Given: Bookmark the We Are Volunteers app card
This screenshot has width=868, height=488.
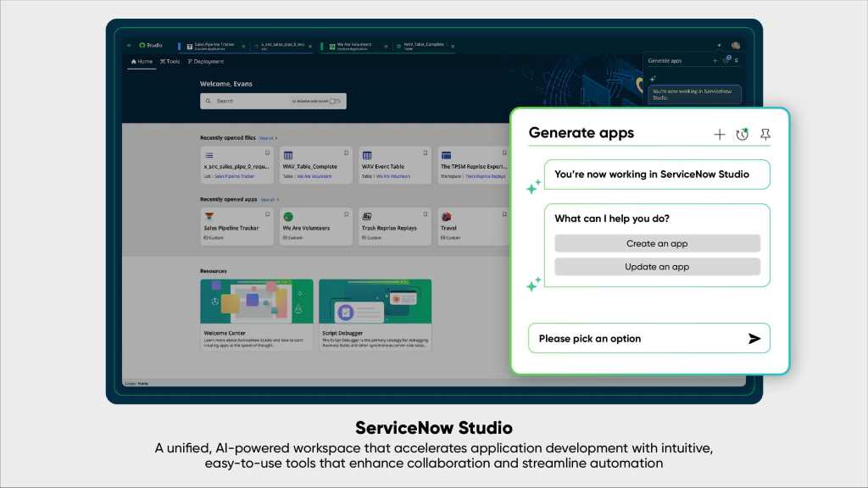Looking at the screenshot, I should (346, 214).
